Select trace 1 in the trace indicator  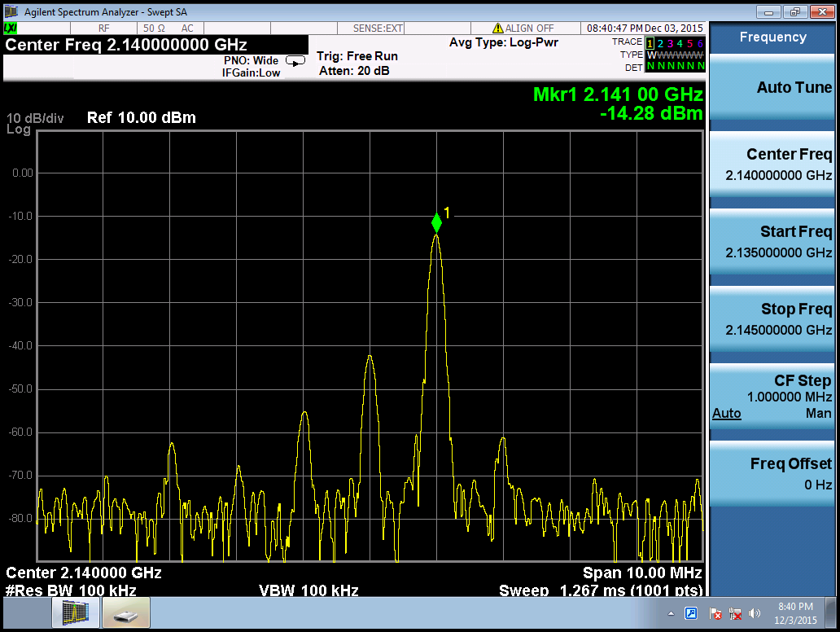tap(650, 42)
